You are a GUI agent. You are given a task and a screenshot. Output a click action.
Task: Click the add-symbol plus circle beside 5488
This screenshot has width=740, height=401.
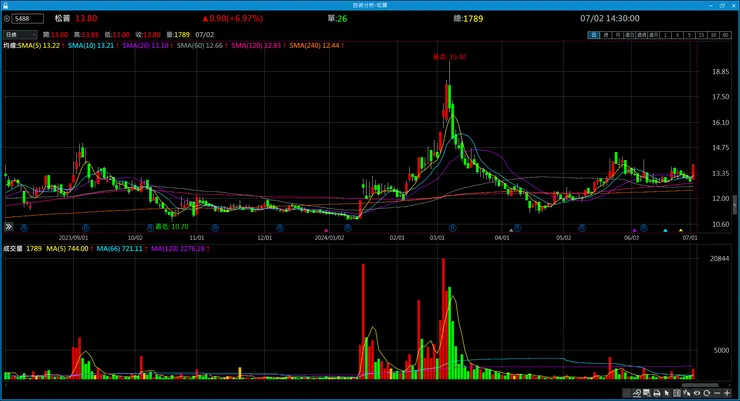(7, 19)
